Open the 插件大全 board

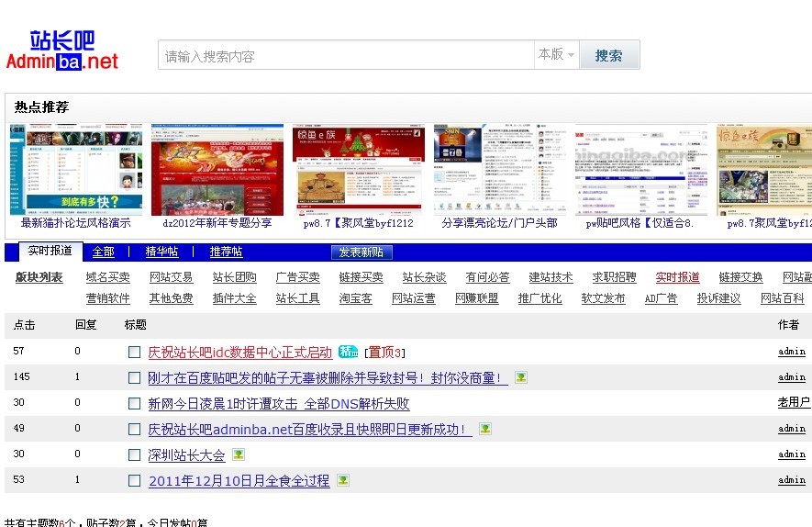[x=235, y=298]
